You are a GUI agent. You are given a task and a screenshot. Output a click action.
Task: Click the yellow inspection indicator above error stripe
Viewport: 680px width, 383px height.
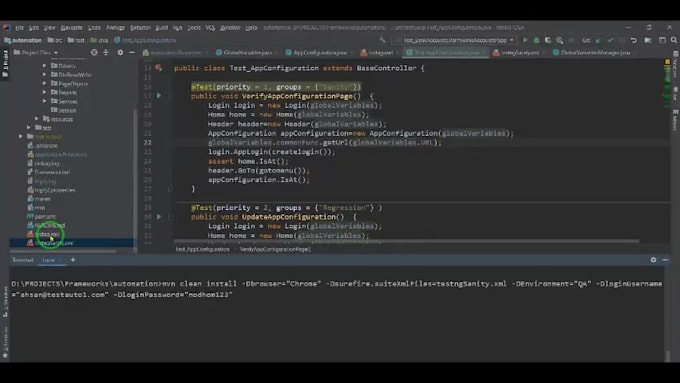point(667,62)
